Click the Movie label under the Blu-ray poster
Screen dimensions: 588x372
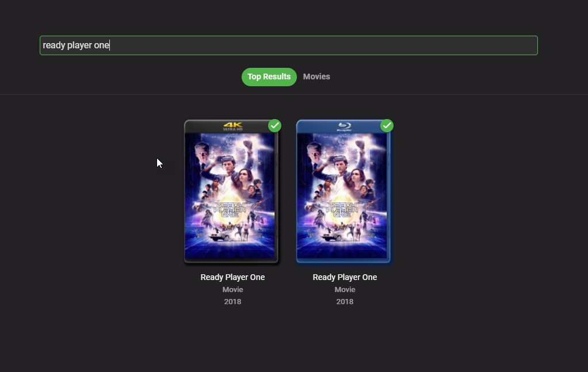[x=345, y=290]
